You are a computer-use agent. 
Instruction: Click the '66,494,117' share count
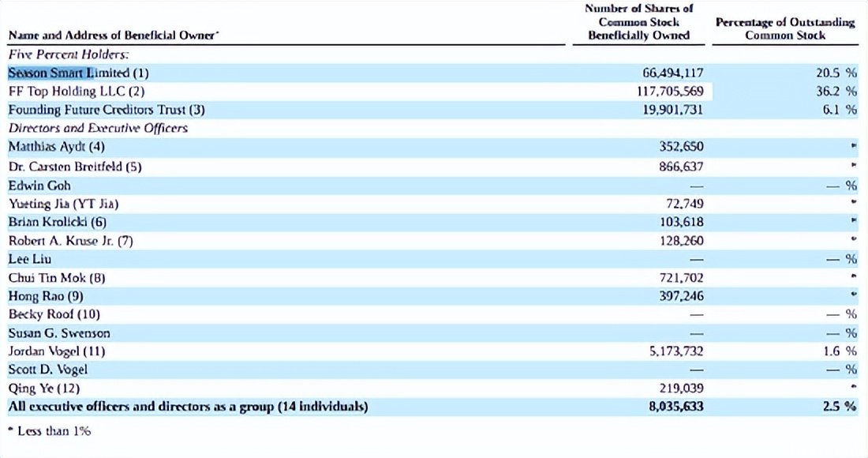point(673,73)
